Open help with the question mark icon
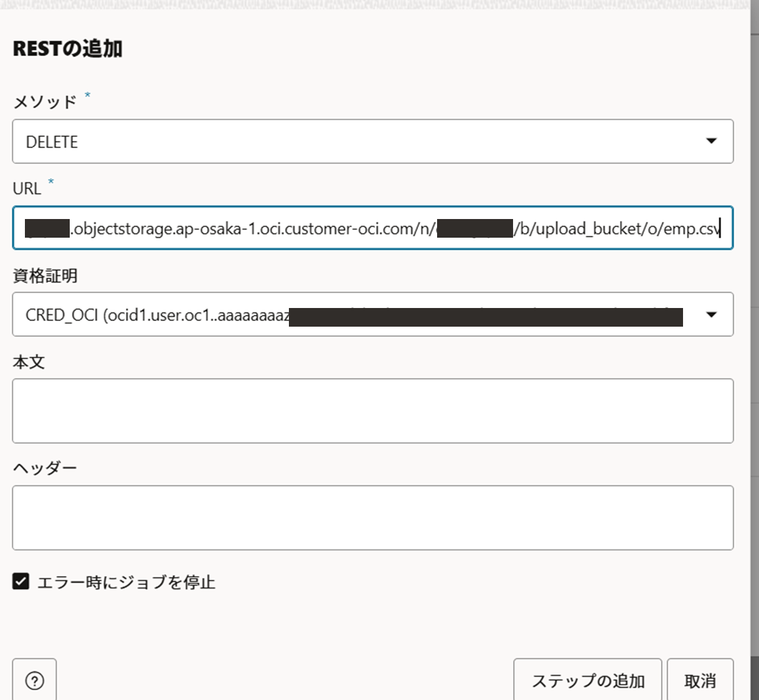 click(x=34, y=681)
